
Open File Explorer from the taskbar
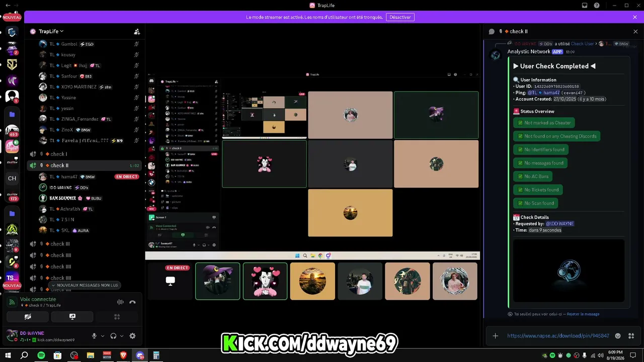[x=91, y=355]
